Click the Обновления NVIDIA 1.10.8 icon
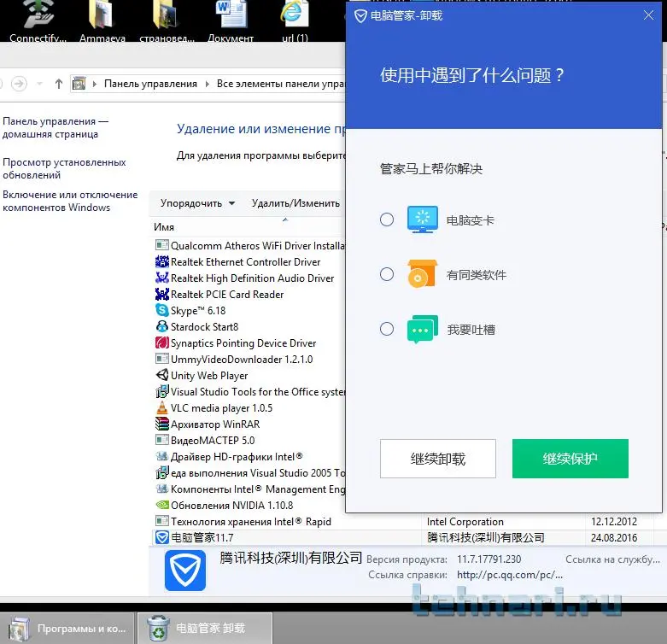This screenshot has width=667, height=644. click(x=162, y=505)
